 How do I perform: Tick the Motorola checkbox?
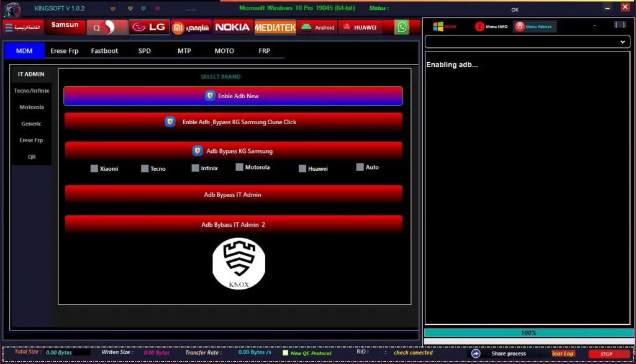point(239,167)
